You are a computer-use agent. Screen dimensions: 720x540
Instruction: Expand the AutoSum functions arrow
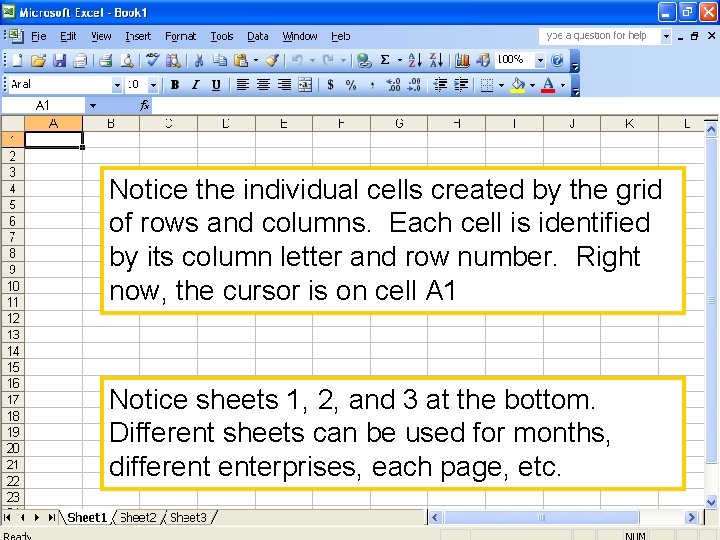(x=399, y=60)
